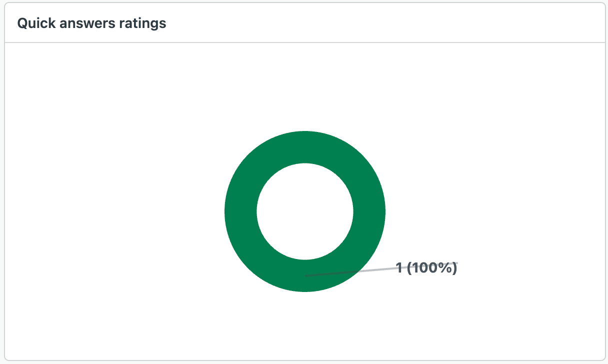Click the word "Quick" in the card title

tap(33, 23)
